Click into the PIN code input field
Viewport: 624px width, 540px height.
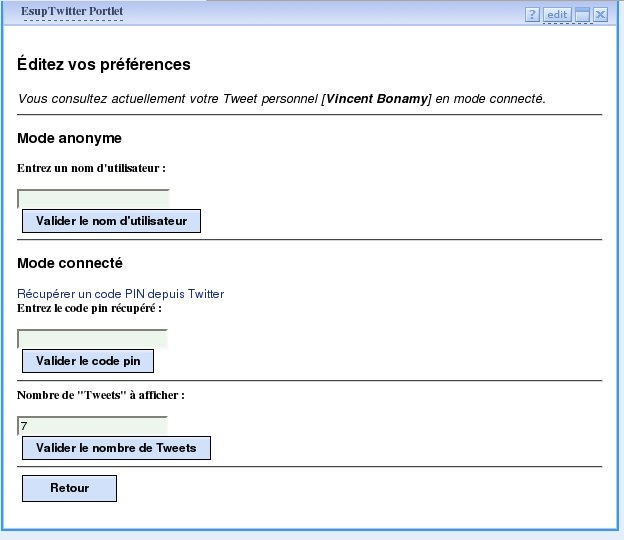(x=92, y=339)
